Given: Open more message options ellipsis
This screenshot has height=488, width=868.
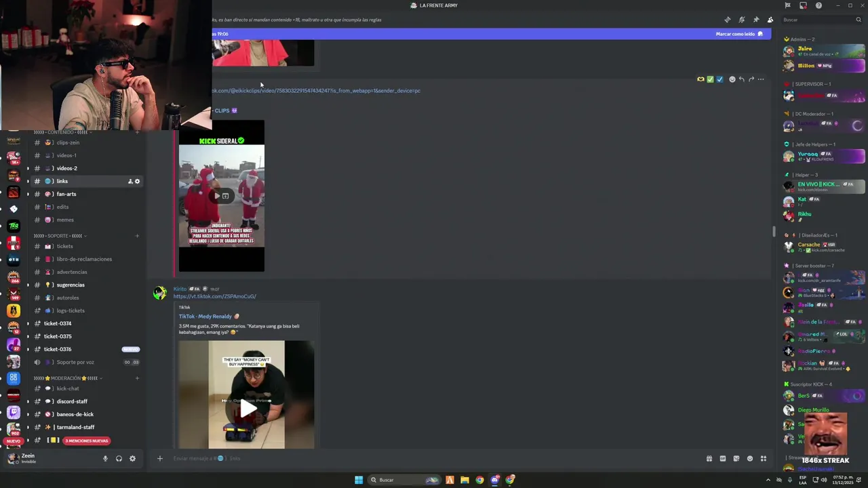Looking at the screenshot, I should tap(760, 79).
